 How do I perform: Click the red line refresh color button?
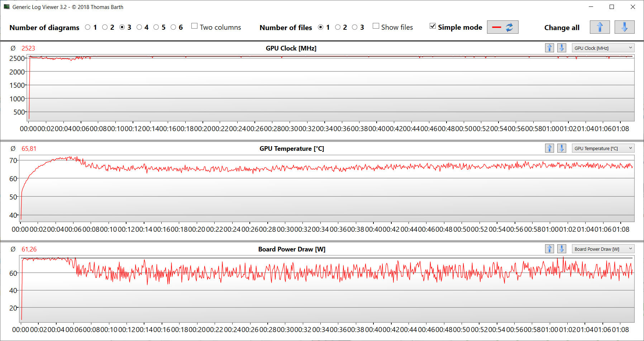502,27
